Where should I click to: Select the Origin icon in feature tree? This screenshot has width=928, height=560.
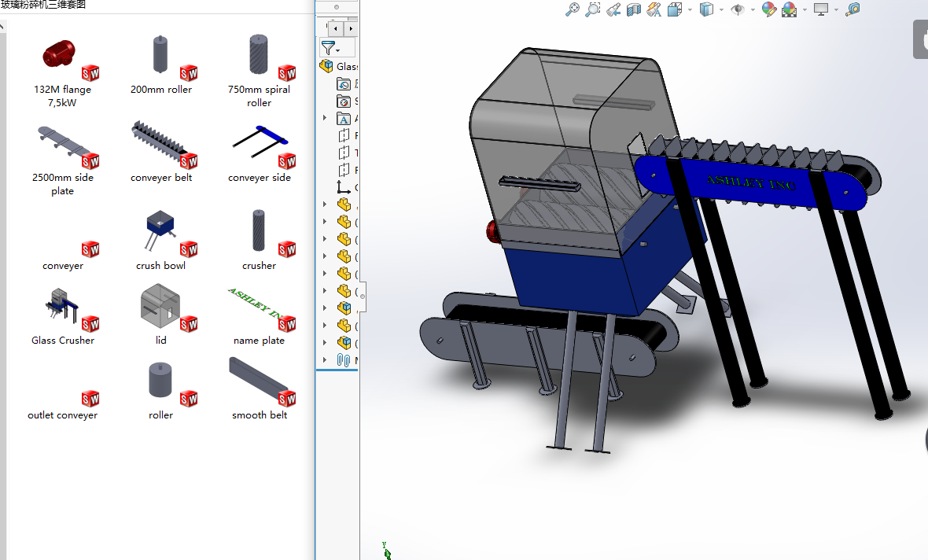(x=343, y=187)
